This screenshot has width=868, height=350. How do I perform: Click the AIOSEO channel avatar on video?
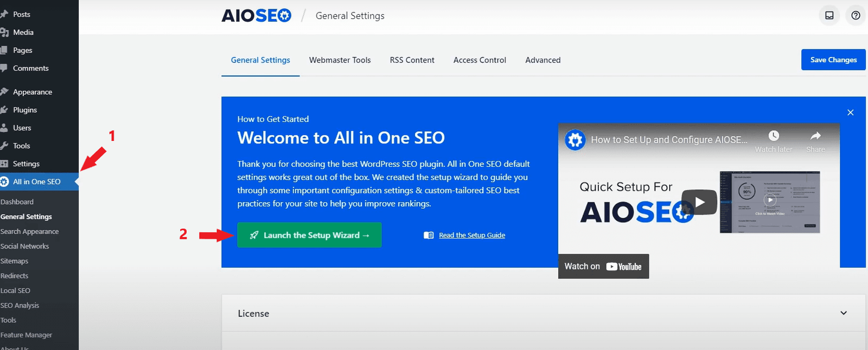coord(575,140)
